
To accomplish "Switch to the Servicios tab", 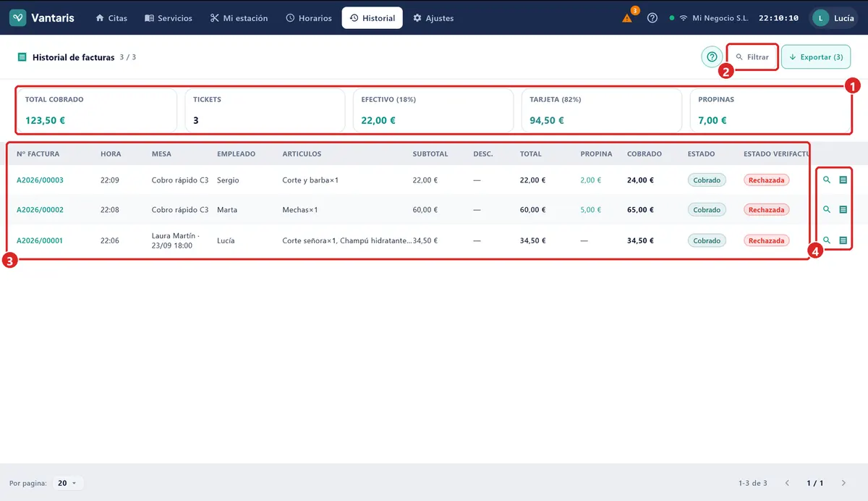I will click(169, 18).
